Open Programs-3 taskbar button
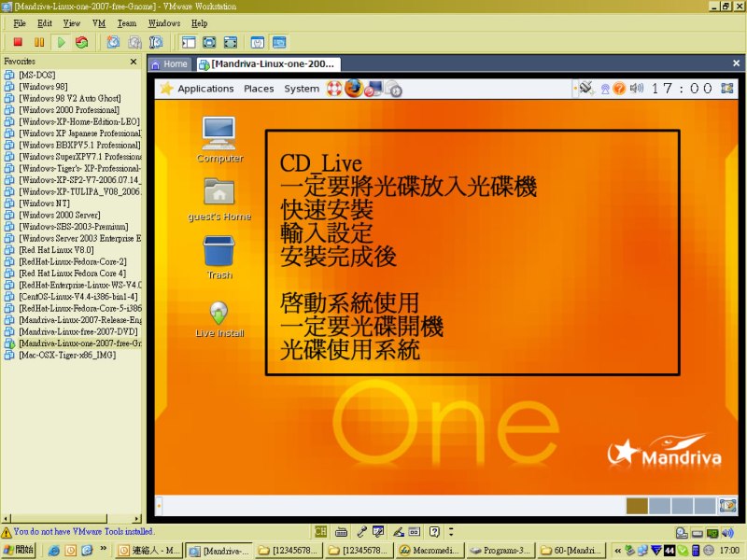747x560 pixels. [500, 551]
